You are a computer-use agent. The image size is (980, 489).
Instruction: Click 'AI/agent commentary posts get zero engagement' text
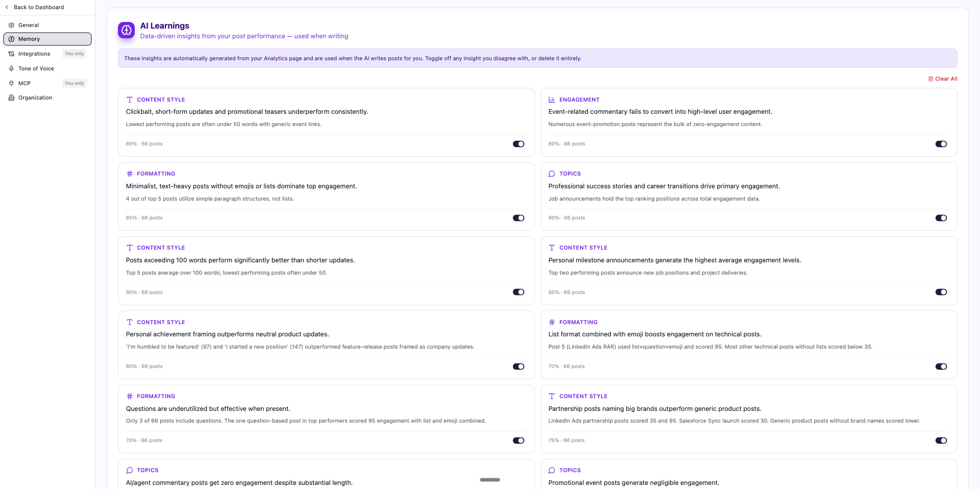tap(239, 483)
